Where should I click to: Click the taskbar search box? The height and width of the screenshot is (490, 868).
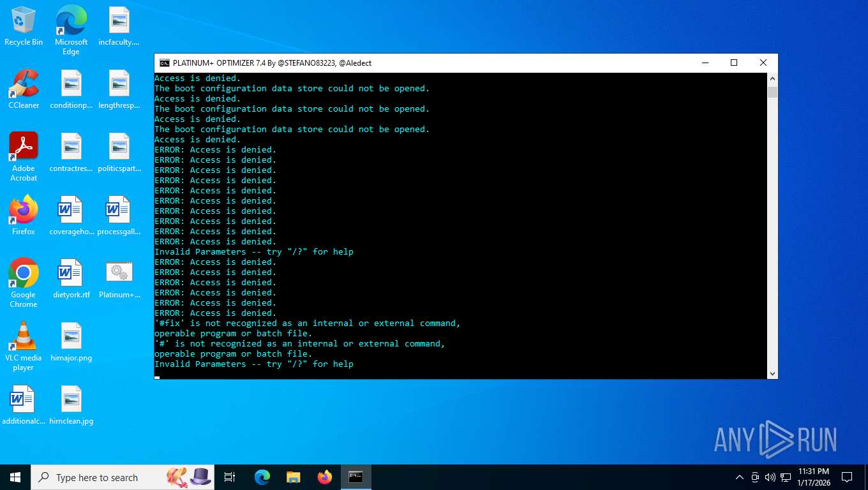[123, 477]
